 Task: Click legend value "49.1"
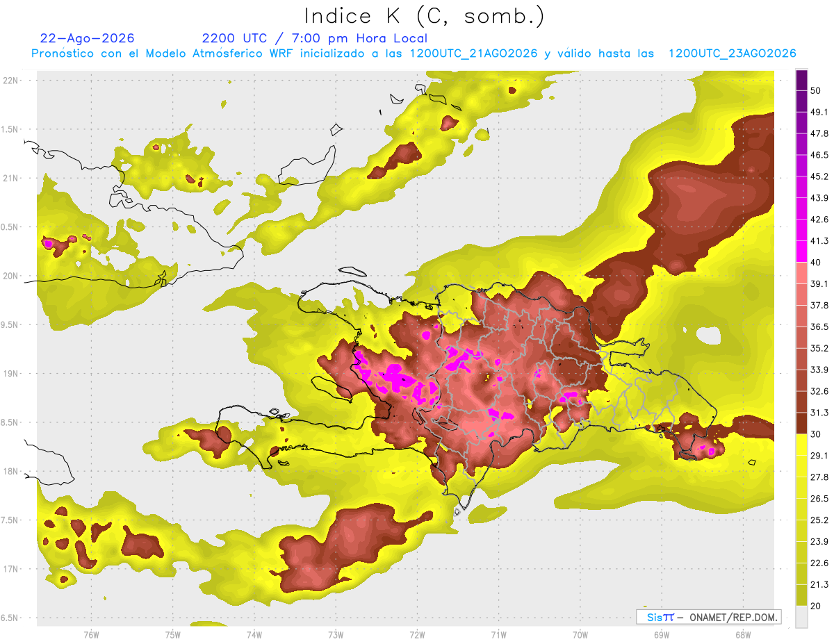pos(819,112)
